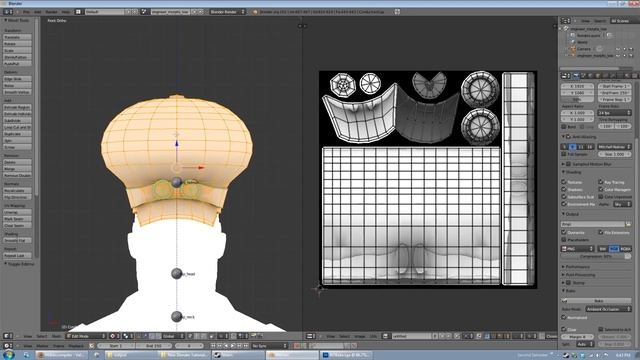Click the screen layout browse icon

coord(79,12)
